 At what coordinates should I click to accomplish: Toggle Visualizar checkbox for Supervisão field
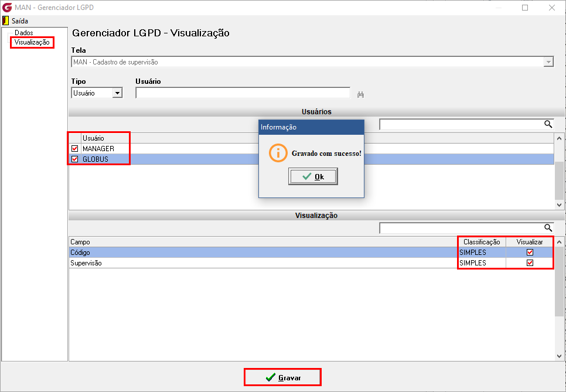530,263
